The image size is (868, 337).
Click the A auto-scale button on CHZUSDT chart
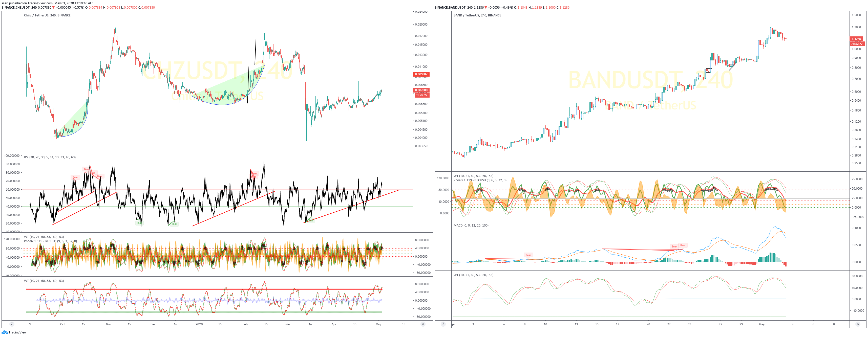coord(423,324)
